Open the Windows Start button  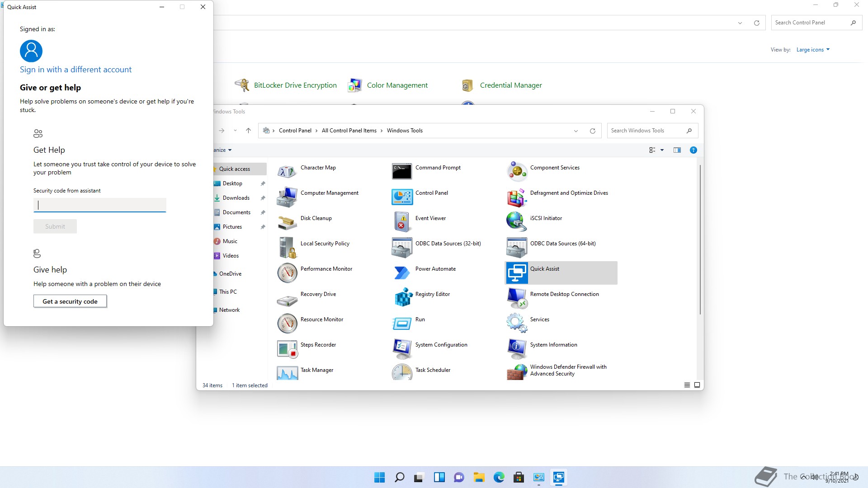tap(380, 477)
